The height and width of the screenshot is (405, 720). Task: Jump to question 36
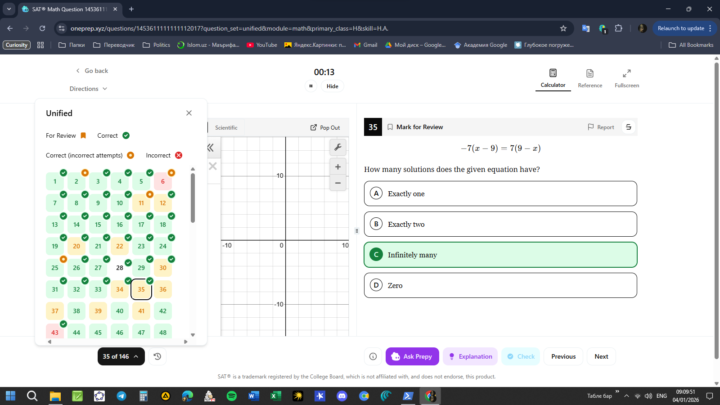(163, 289)
